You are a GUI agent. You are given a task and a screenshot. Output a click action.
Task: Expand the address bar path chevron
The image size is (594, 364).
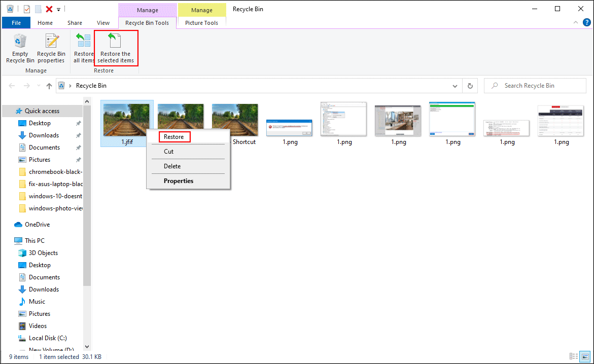coord(70,86)
